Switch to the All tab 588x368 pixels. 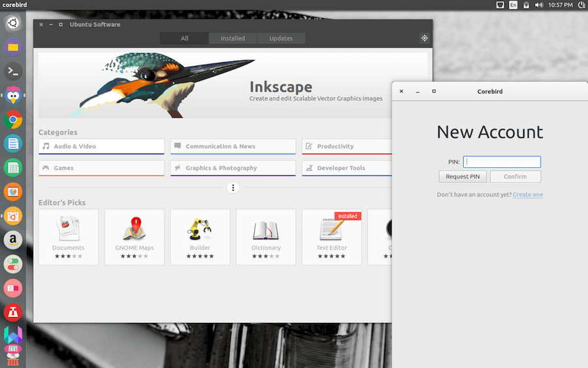(x=184, y=39)
